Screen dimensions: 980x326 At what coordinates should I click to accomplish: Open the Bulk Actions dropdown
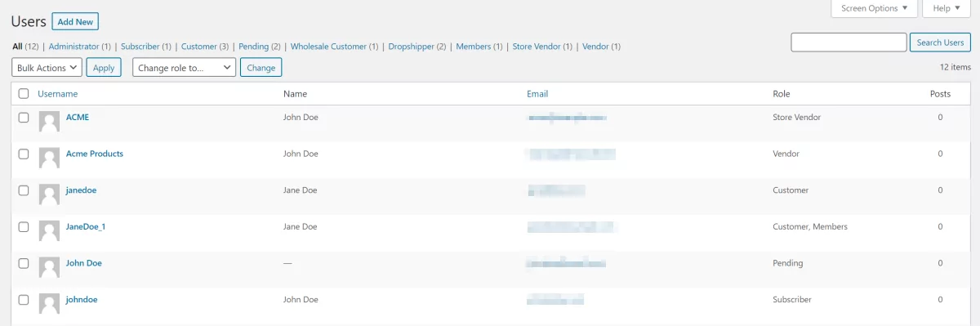[x=47, y=68]
